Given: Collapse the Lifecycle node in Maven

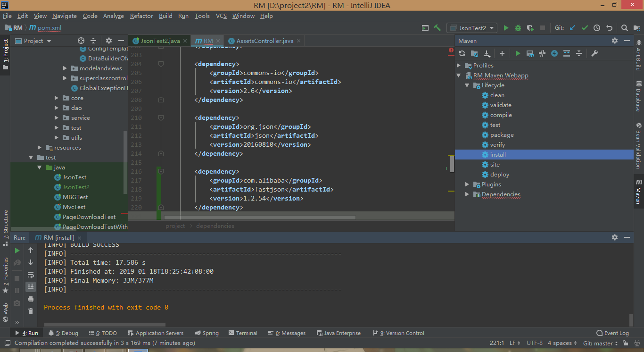Looking at the screenshot, I should click(x=467, y=85).
